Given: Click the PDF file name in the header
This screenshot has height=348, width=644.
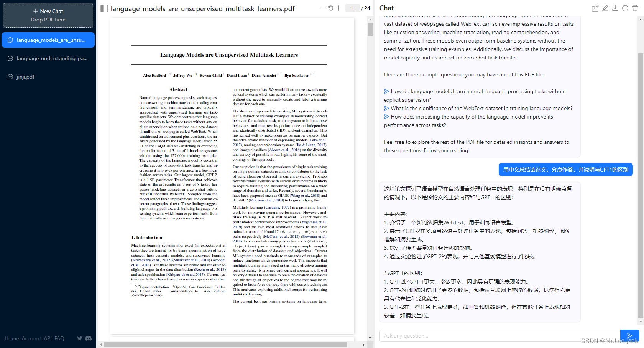Looking at the screenshot, I should point(203,8).
